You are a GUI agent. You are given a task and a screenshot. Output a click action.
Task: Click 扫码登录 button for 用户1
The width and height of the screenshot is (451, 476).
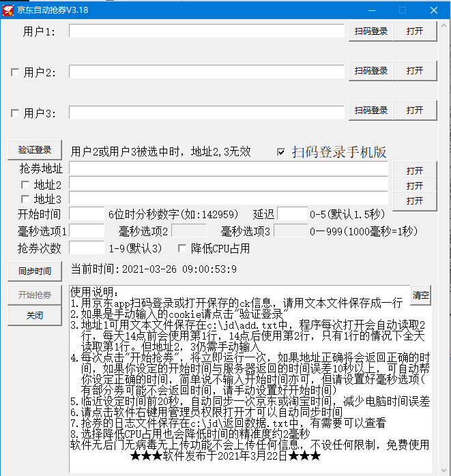coord(370,31)
